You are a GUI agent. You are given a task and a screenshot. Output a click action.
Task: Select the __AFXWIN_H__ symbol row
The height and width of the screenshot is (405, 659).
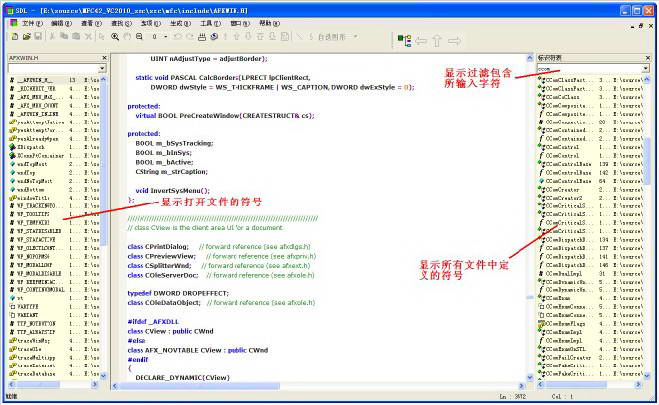(x=54, y=80)
